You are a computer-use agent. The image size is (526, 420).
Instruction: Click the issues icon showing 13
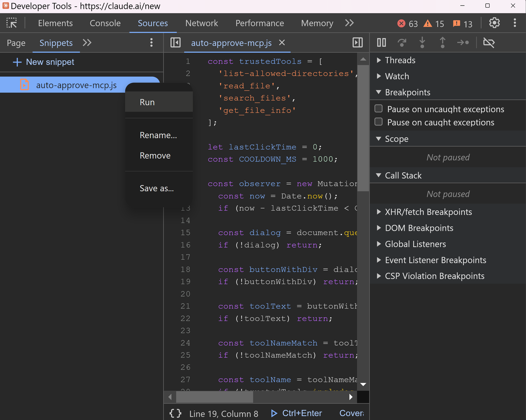[x=456, y=23]
